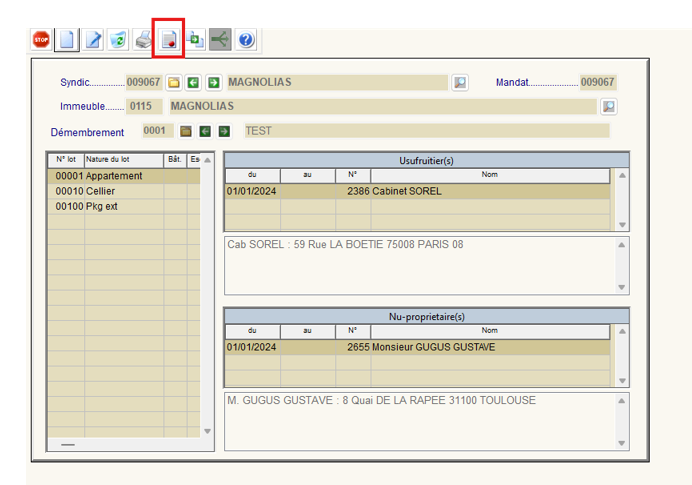Go to previous Démembrement record
Image resolution: width=692 pixels, height=485 pixels.
tap(204, 131)
